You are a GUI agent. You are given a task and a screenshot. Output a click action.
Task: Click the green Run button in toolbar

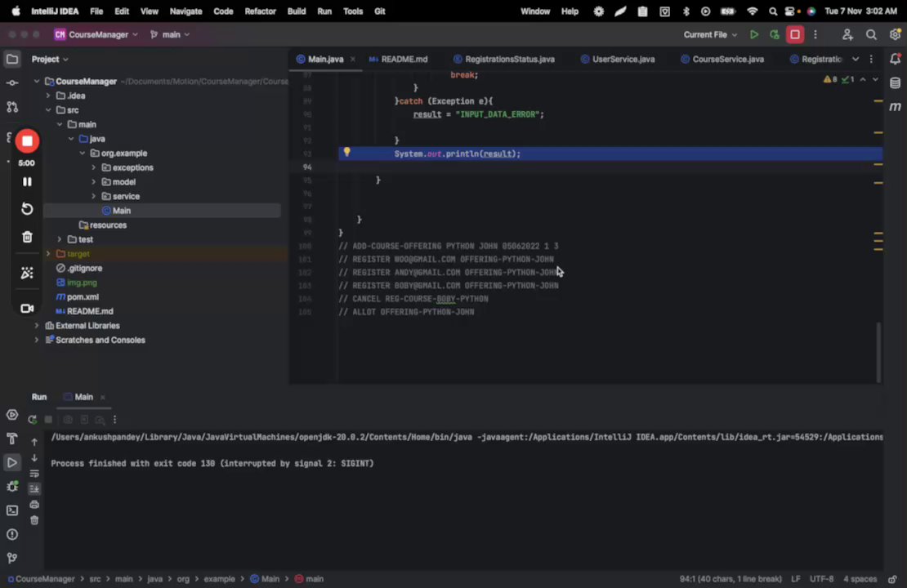[x=753, y=34]
